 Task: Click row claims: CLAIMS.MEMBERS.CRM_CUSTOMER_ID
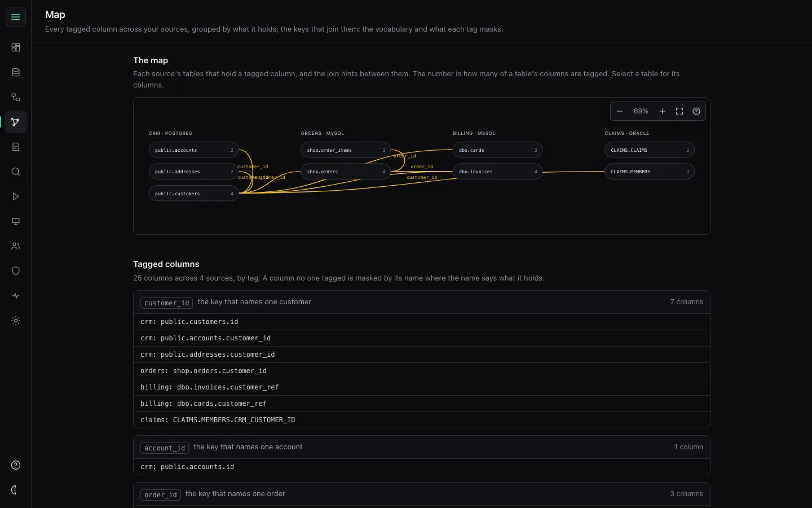pyautogui.click(x=422, y=420)
